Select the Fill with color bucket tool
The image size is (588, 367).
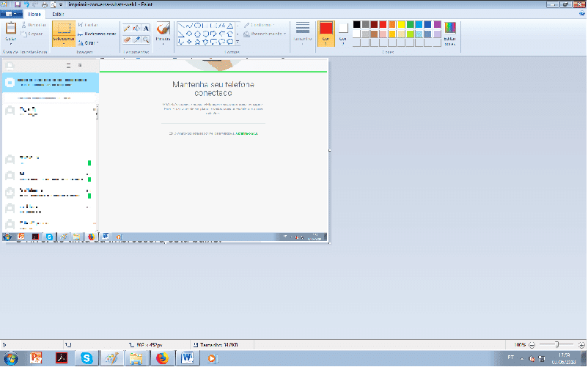136,28
